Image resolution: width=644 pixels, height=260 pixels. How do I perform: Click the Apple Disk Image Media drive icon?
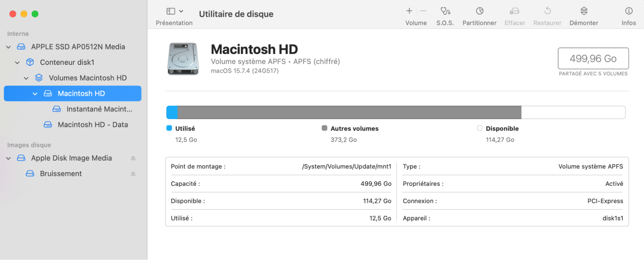pos(21,158)
